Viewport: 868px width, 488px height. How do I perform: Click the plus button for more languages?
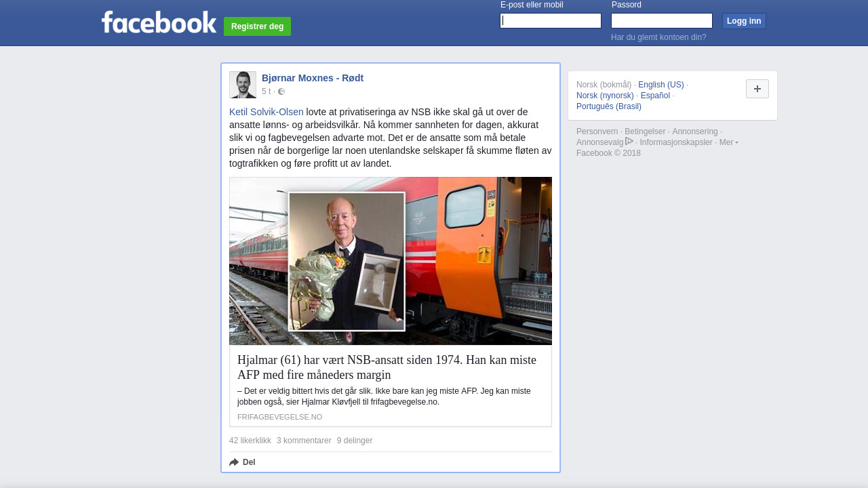(x=757, y=89)
